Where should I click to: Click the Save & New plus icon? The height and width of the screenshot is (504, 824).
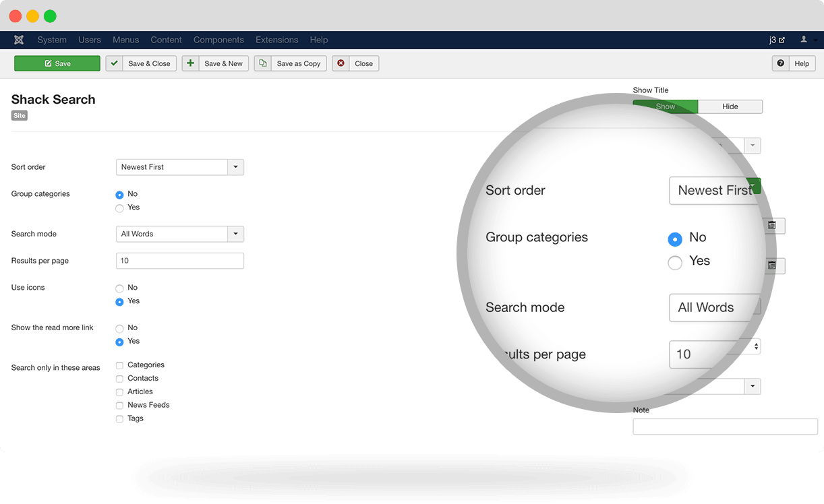(191, 63)
